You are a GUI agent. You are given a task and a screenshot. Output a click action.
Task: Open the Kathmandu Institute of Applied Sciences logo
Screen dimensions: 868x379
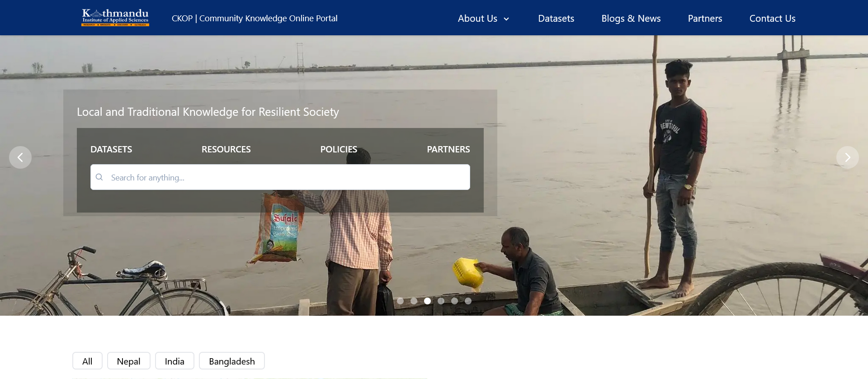pos(115,18)
